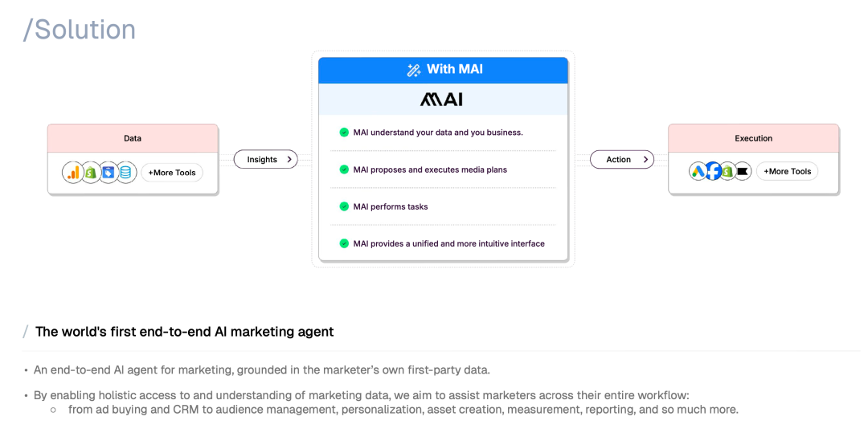Click the database stack icon in Data

click(x=126, y=172)
